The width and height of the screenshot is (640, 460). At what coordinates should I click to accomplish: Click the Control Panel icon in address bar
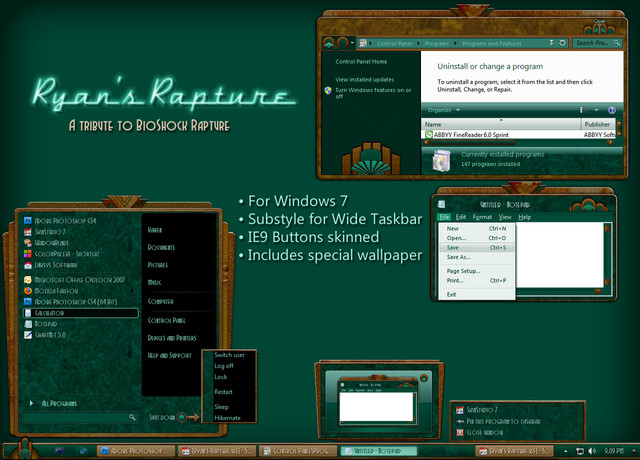[x=363, y=43]
